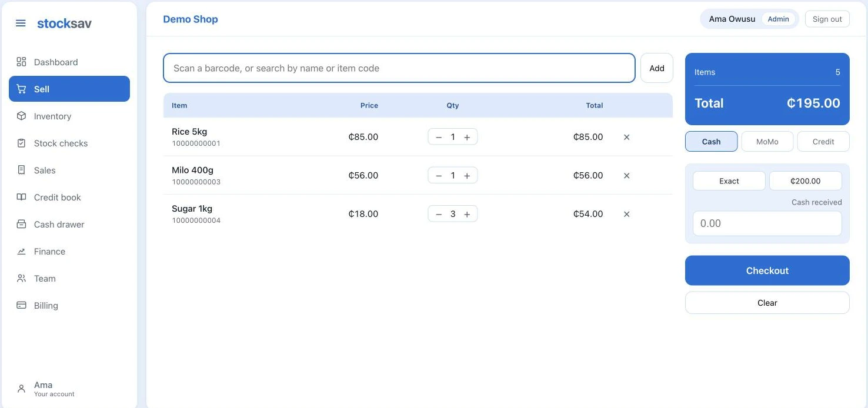
Task: Click the Sales receipt icon
Action: tap(21, 170)
